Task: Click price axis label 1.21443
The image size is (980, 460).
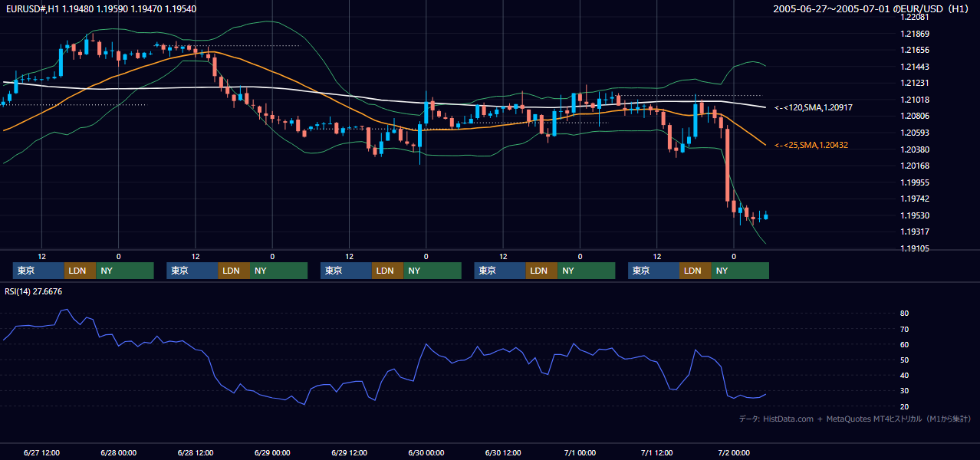Action: (915, 67)
